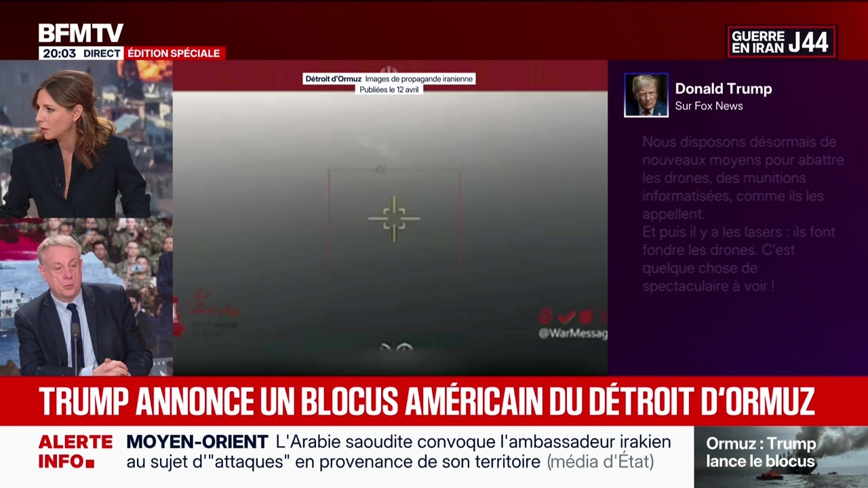Click the Donald Trump name heading

pos(724,89)
